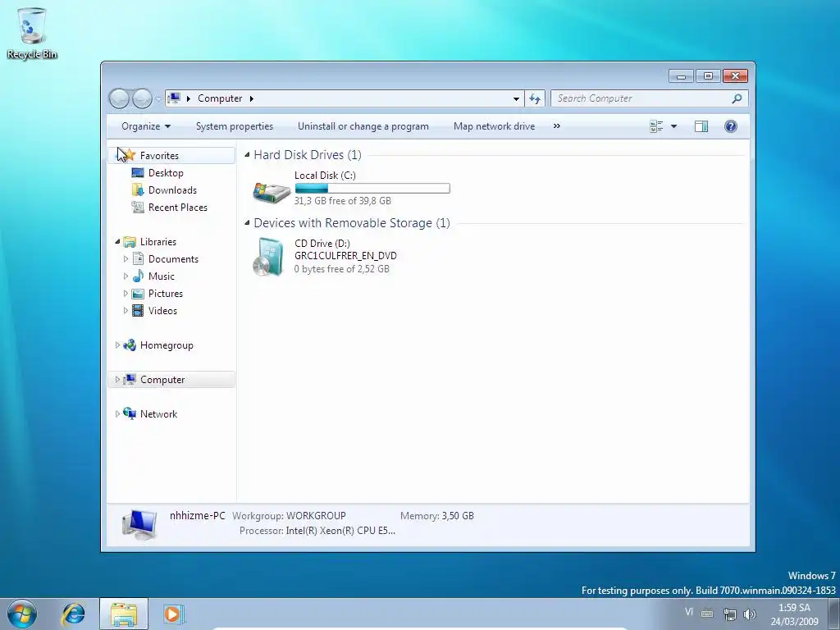This screenshot has width=840, height=630.
Task: Click the computer icon in address bar
Action: click(x=174, y=98)
